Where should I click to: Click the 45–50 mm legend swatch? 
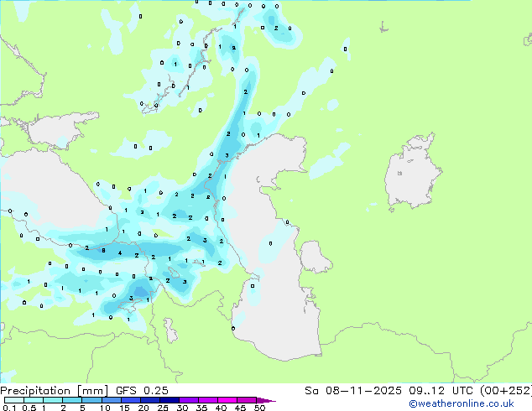pyautogui.click(x=247, y=400)
